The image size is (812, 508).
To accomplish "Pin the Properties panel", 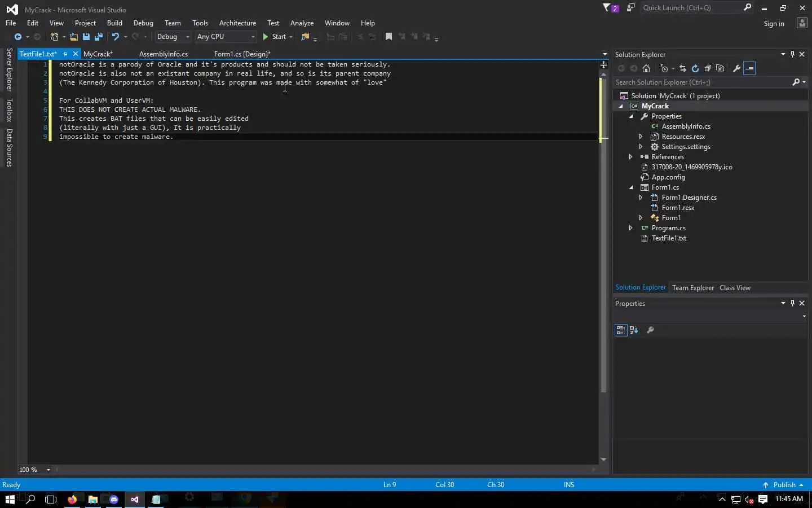I will pos(792,303).
